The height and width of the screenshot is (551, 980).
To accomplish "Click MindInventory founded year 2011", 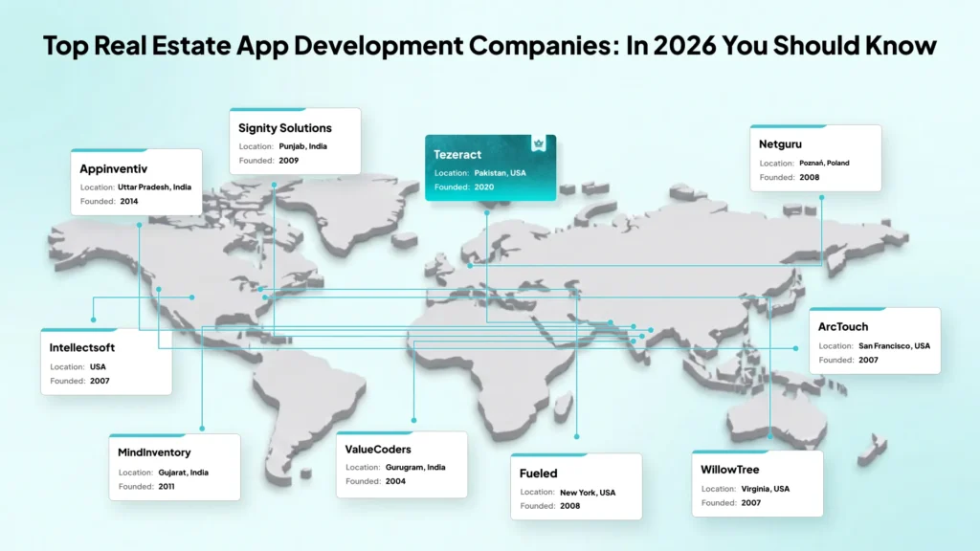I will pyautogui.click(x=167, y=486).
